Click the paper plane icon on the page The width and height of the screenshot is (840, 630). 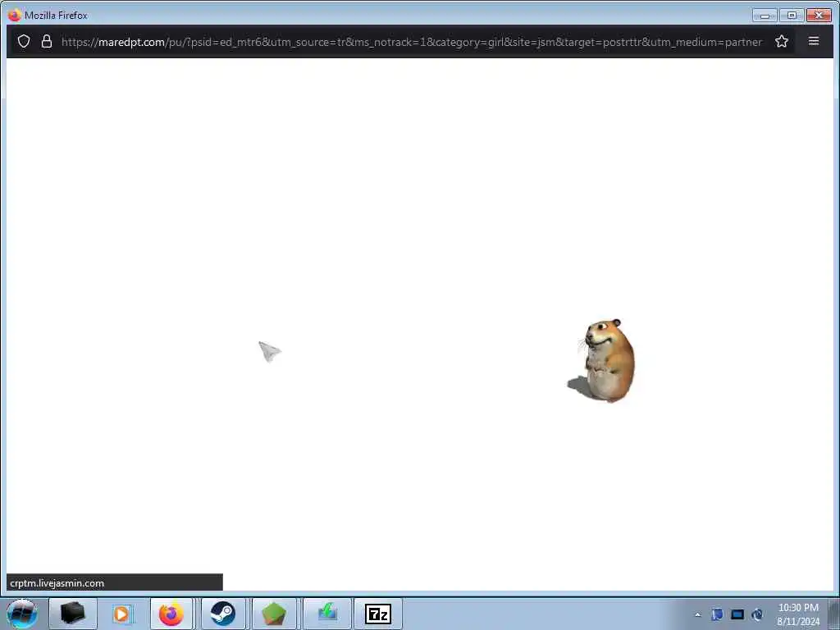pos(269,351)
